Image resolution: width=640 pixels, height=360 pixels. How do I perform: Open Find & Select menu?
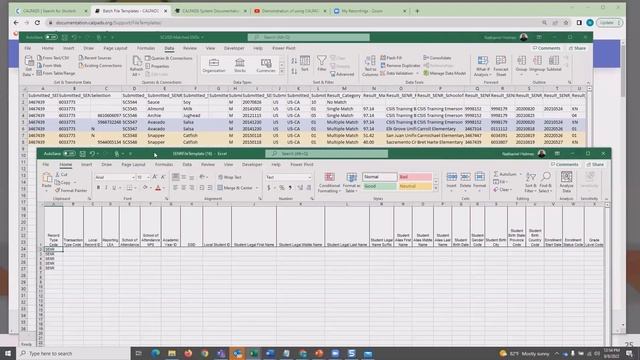[545, 182]
